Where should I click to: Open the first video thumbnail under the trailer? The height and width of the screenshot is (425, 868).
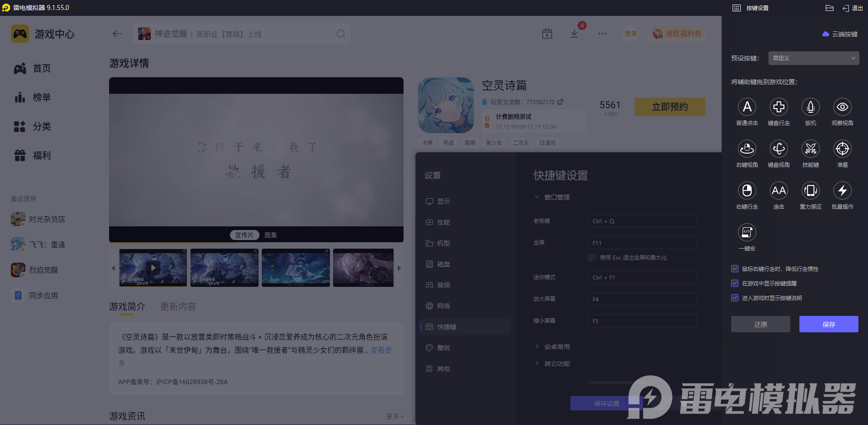click(x=153, y=268)
